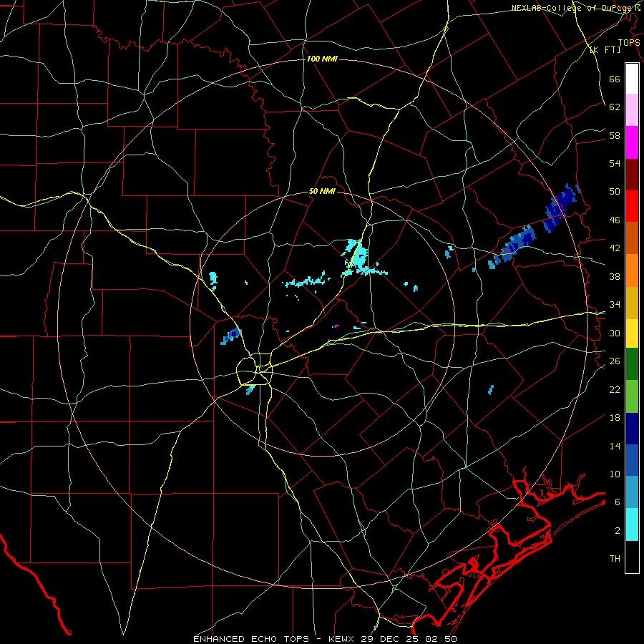This screenshot has height=644, width=644.
Task: Click the TH legend label
Action: pyautogui.click(x=615, y=559)
